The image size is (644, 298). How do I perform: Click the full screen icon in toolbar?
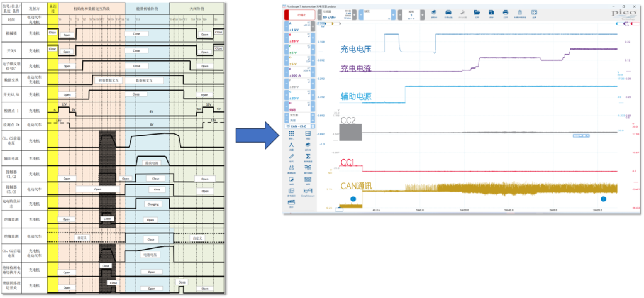point(535,13)
